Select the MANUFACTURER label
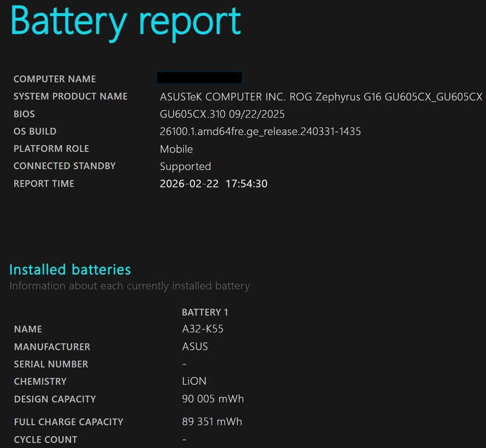 [x=52, y=347]
